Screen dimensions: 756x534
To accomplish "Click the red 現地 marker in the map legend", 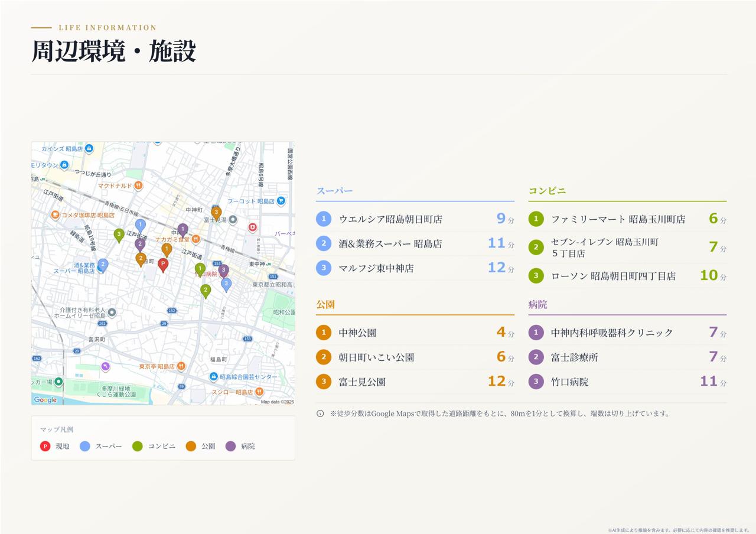I will pyautogui.click(x=45, y=446).
